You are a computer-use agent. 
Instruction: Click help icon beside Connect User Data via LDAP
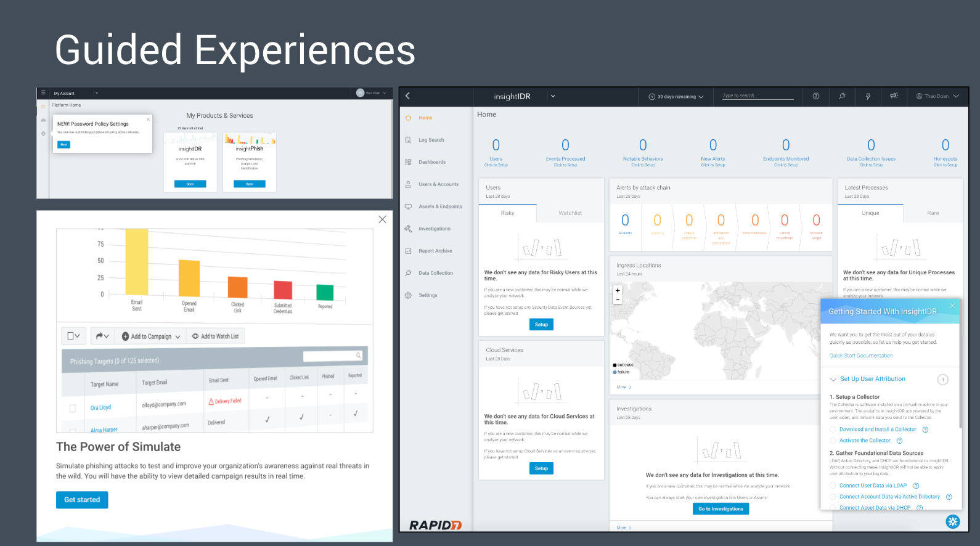[916, 486]
